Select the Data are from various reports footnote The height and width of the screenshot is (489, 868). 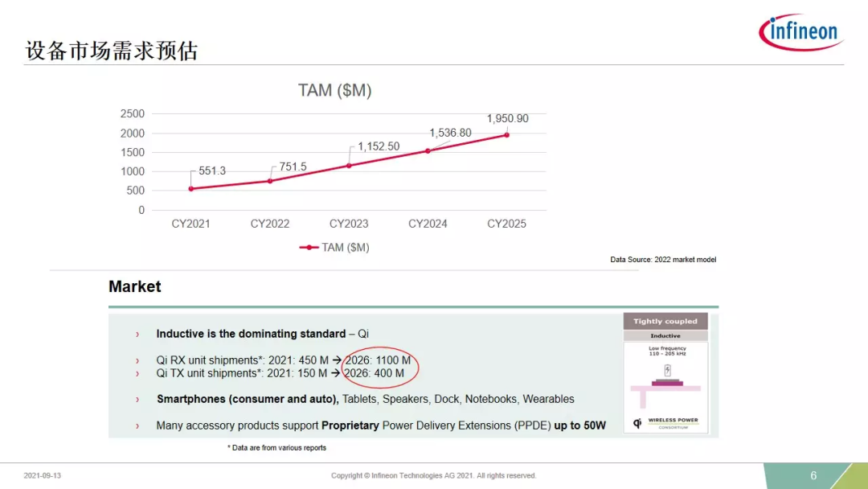point(276,447)
